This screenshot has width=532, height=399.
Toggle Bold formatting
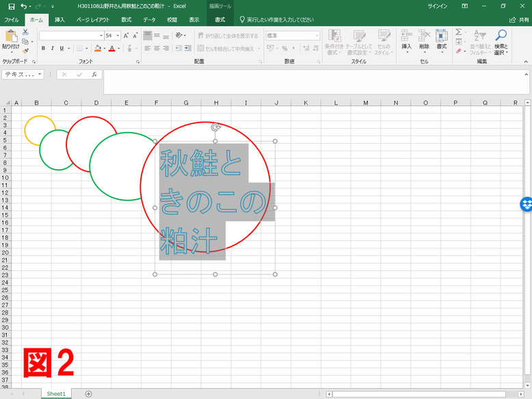coord(43,48)
